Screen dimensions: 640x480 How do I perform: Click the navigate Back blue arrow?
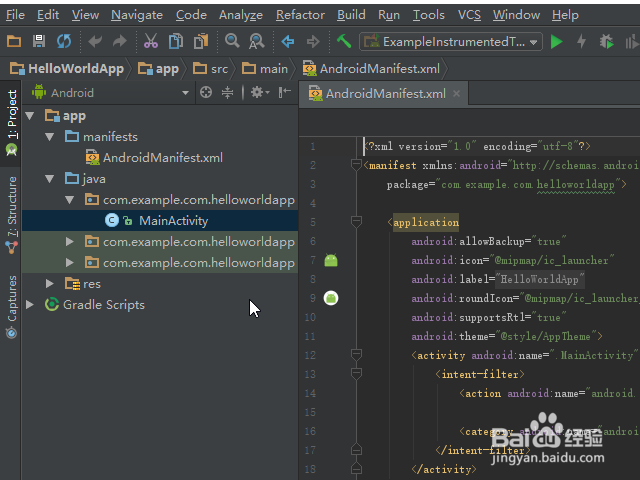coord(288,41)
